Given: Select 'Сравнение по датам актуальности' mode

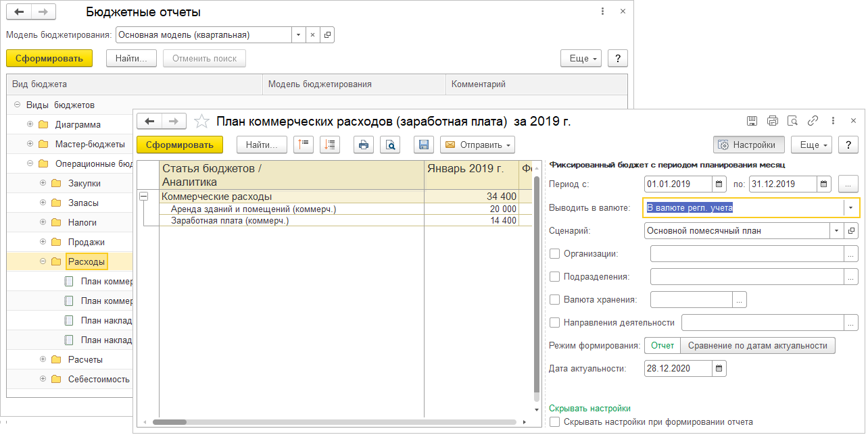Looking at the screenshot, I should [757, 345].
